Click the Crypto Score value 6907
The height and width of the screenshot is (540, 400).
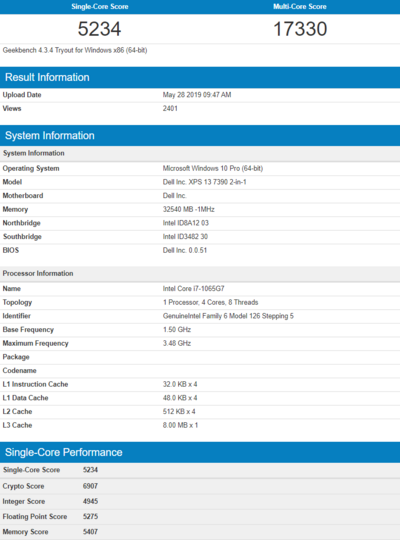pyautogui.click(x=90, y=486)
